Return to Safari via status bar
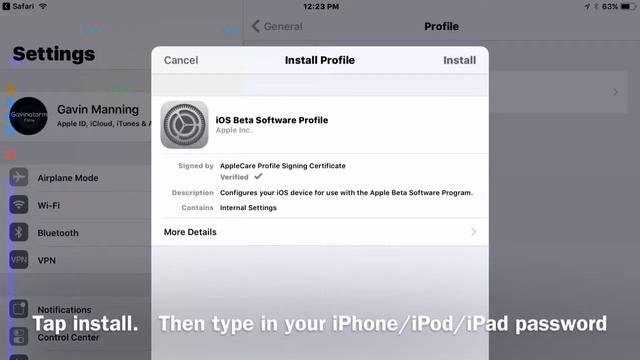The height and width of the screenshot is (360, 640). click(x=19, y=7)
